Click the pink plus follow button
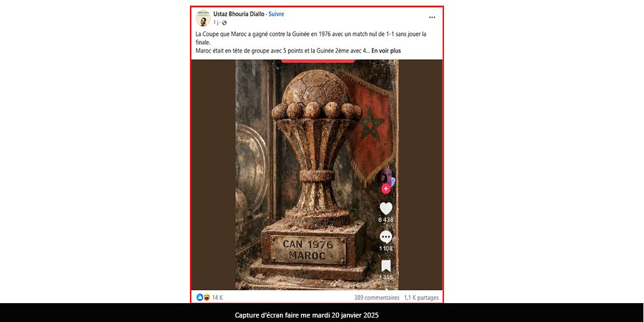 386,189
